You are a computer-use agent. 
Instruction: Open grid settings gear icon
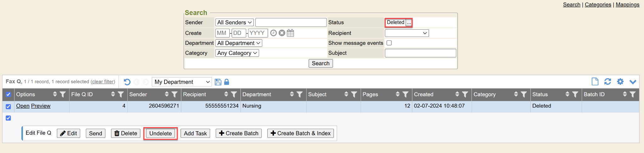pyautogui.click(x=620, y=82)
